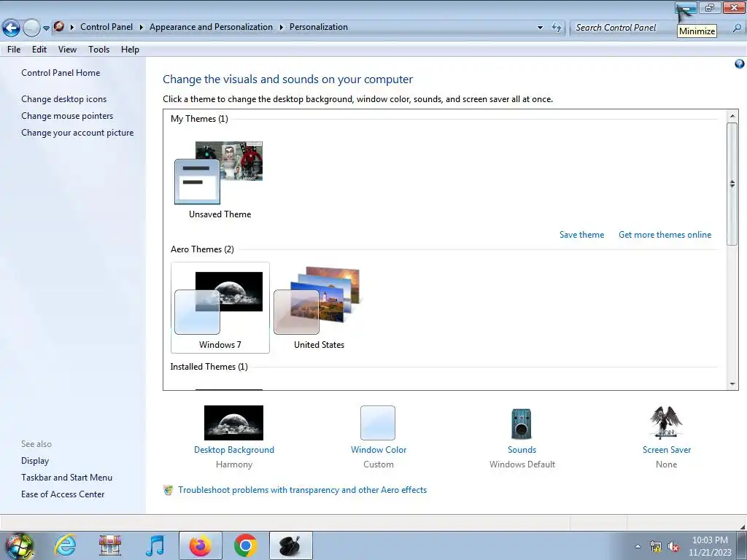The image size is (747, 560).
Task: Open Change desktop icons link
Action: point(64,99)
